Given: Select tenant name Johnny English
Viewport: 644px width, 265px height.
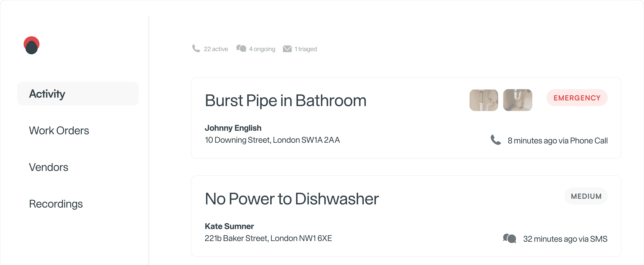Looking at the screenshot, I should tap(233, 128).
